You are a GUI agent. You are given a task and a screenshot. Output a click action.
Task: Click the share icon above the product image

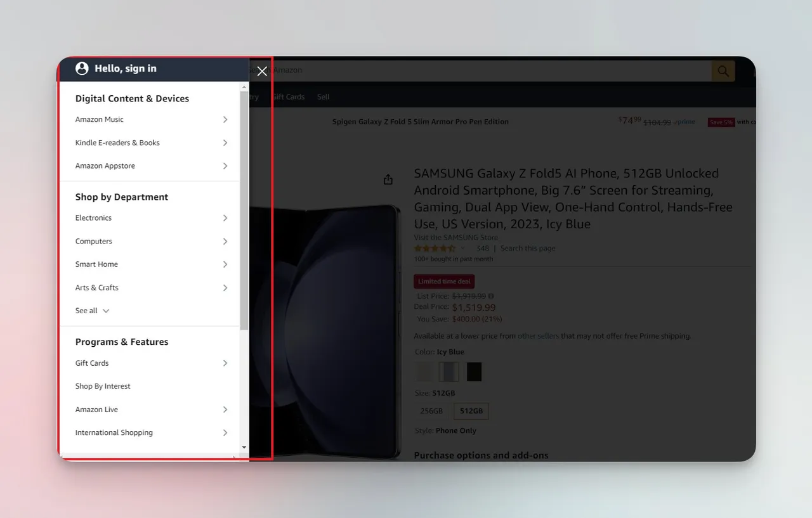coord(388,179)
